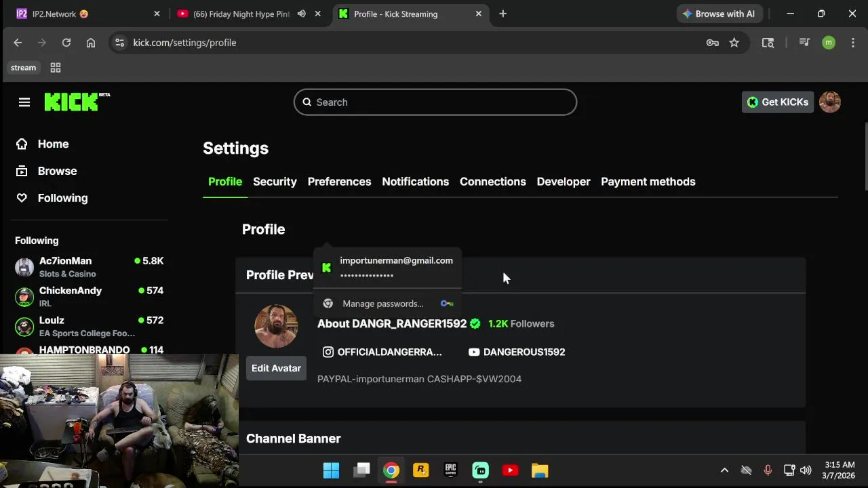Image resolution: width=868 pixels, height=488 pixels.
Task: Close the IP2.Network tab
Action: pyautogui.click(x=157, y=14)
